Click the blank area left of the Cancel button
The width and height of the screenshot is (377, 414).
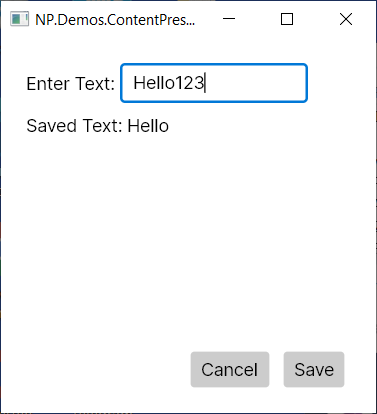pos(97,369)
